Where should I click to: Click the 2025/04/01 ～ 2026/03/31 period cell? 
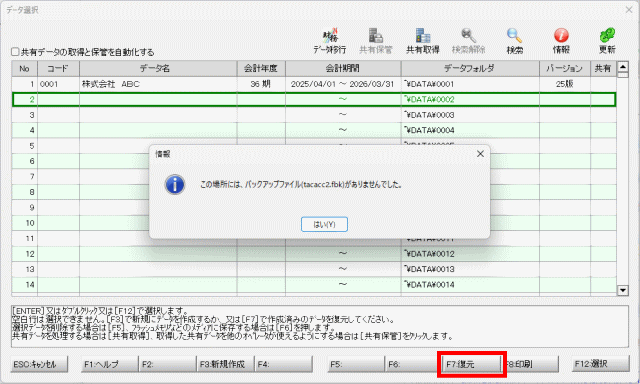(x=343, y=84)
